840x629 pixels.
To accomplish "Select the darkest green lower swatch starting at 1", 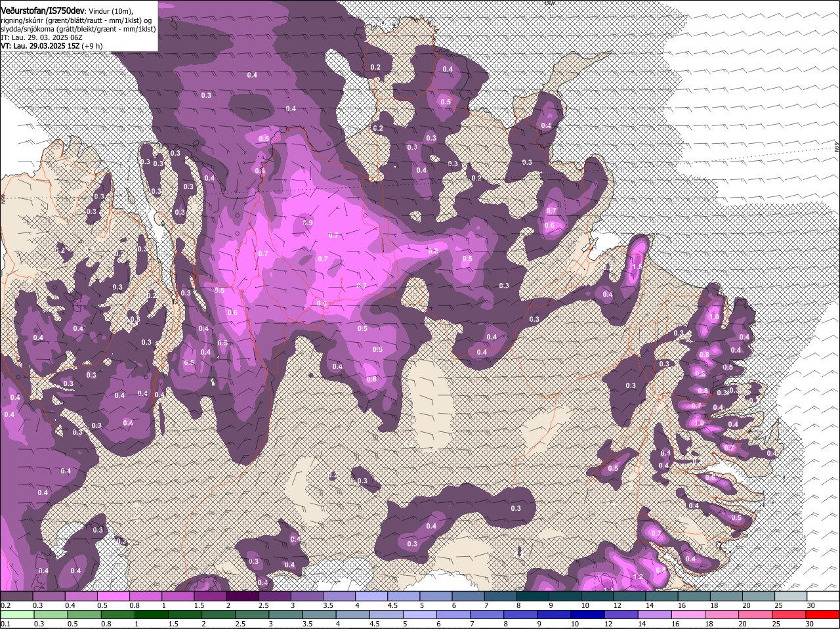I will coord(151,615).
